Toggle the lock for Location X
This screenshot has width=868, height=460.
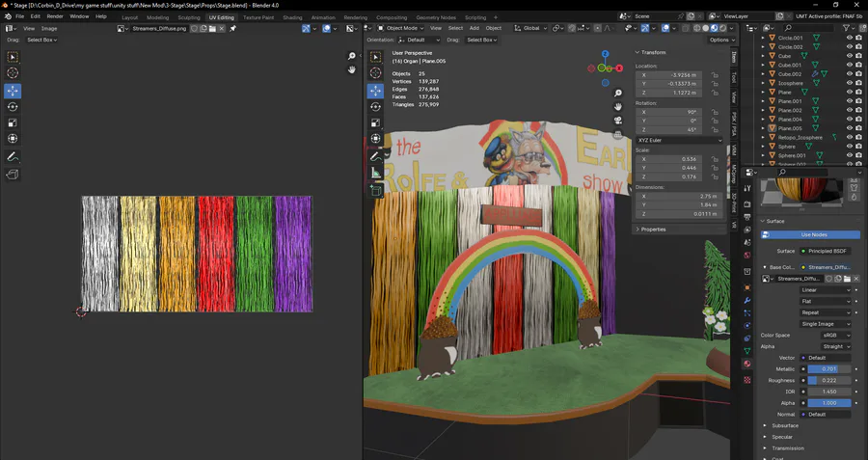pos(714,73)
